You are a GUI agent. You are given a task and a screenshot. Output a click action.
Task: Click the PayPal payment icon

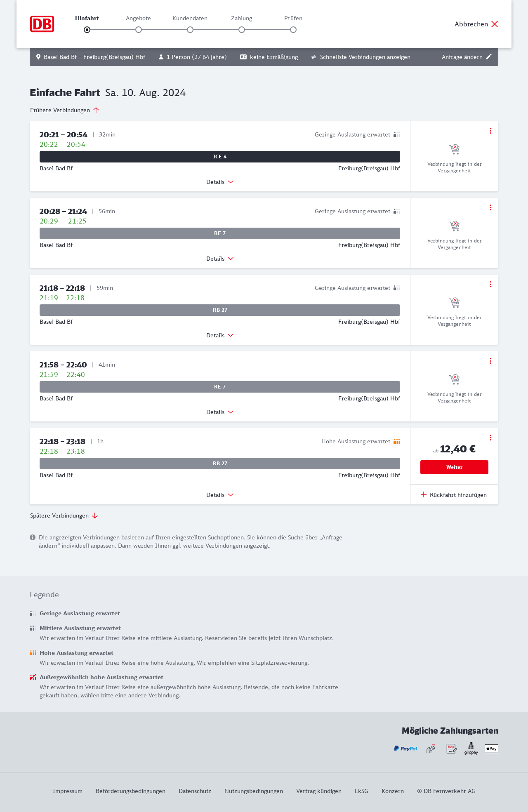[405, 748]
